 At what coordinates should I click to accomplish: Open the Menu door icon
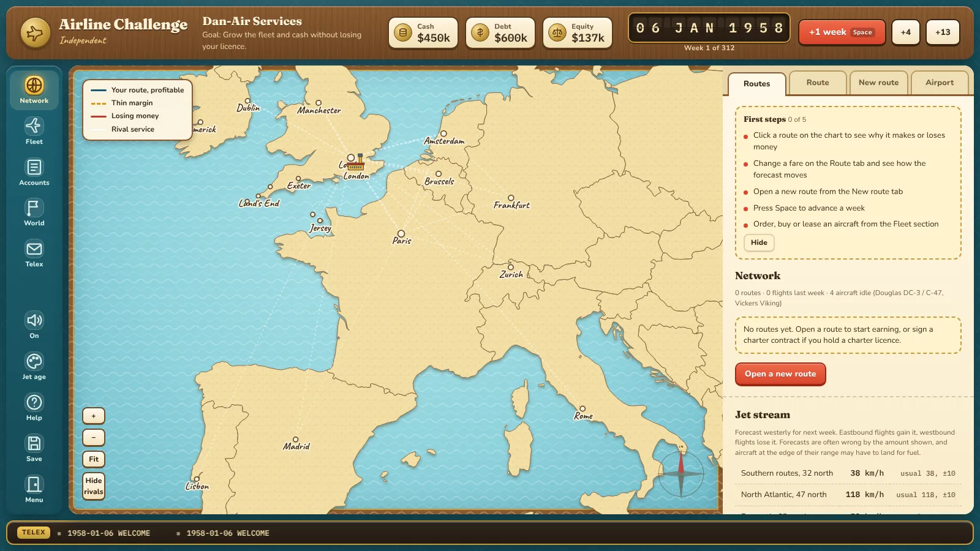point(34,489)
